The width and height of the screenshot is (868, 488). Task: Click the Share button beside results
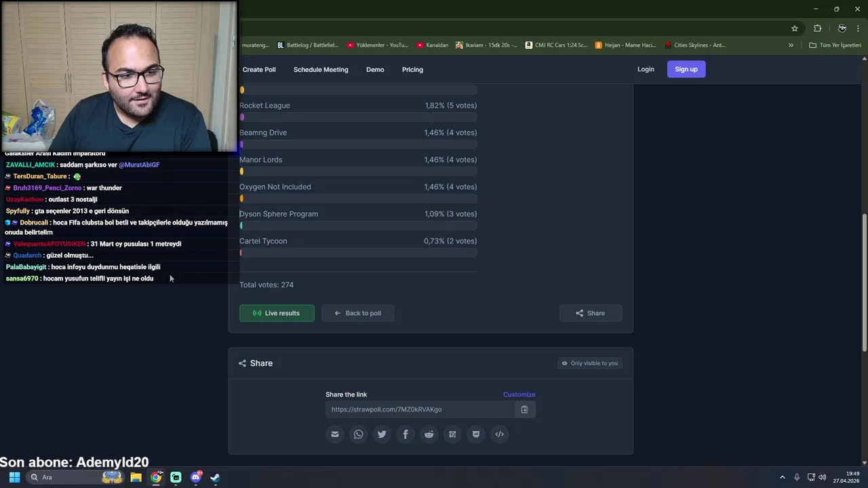pyautogui.click(x=590, y=313)
